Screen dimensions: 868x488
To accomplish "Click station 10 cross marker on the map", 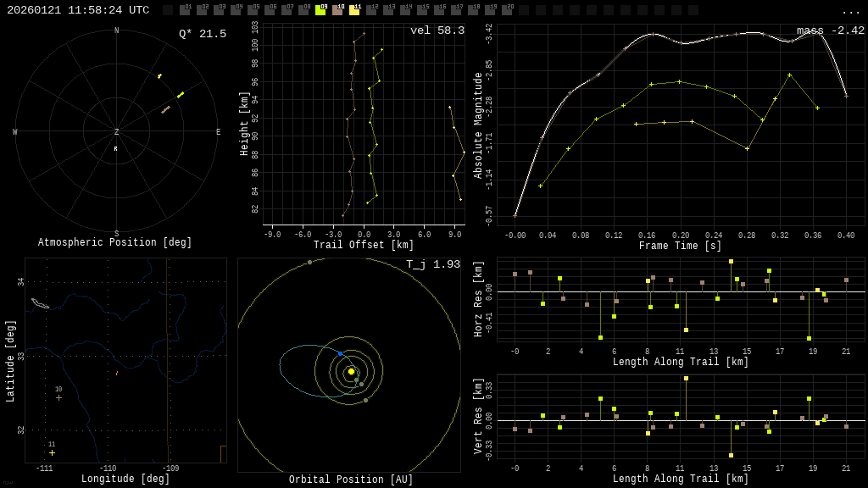I will [58, 397].
